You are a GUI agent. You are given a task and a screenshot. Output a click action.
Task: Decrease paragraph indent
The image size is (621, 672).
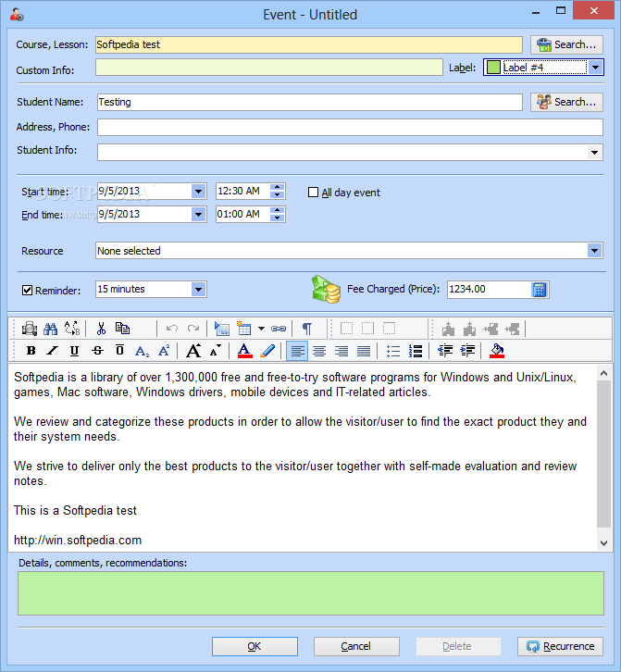445,351
